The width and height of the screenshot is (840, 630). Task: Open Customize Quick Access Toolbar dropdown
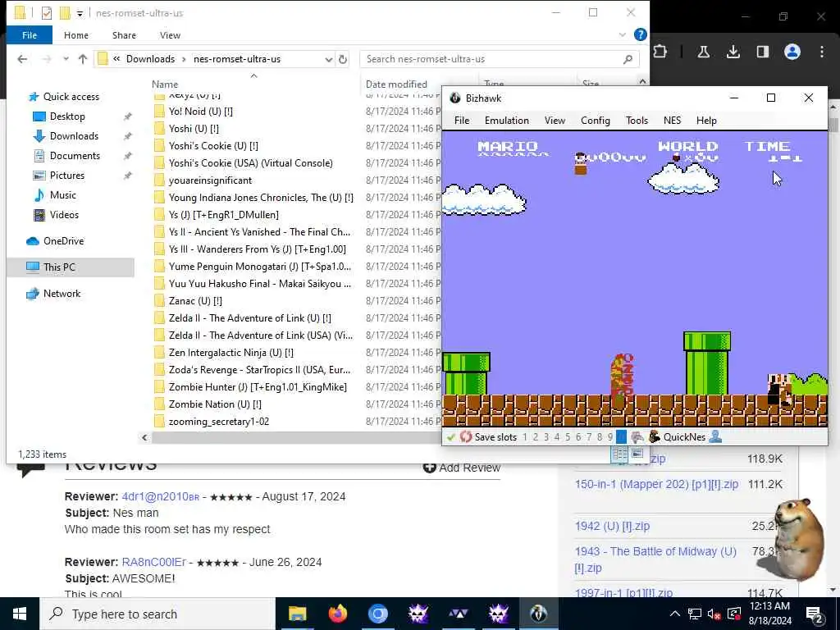pyautogui.click(x=80, y=13)
